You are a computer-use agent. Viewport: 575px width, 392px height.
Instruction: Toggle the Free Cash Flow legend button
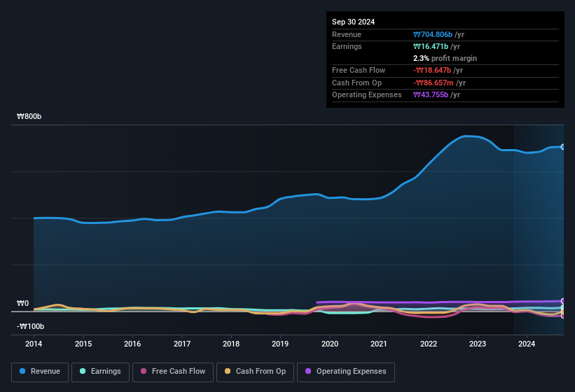point(173,372)
